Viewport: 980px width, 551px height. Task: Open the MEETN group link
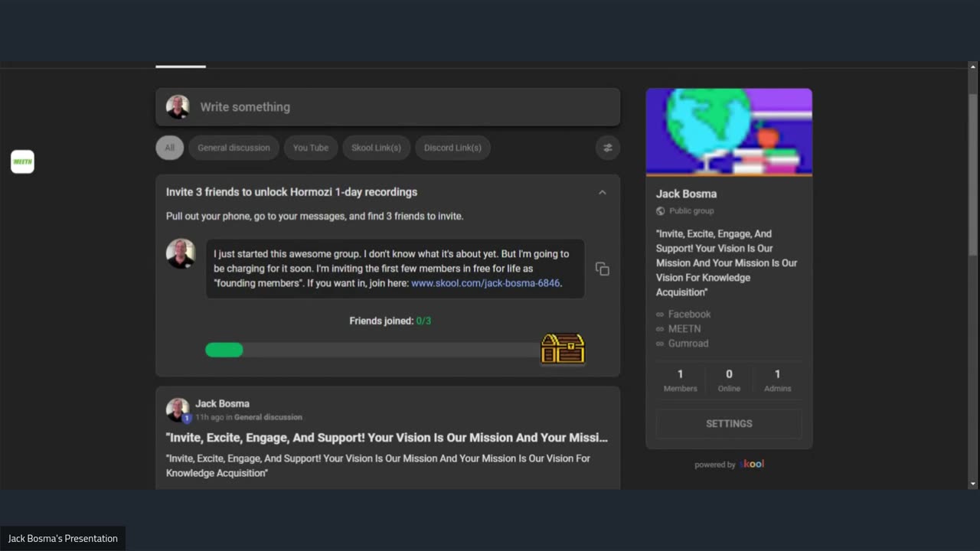pos(684,329)
